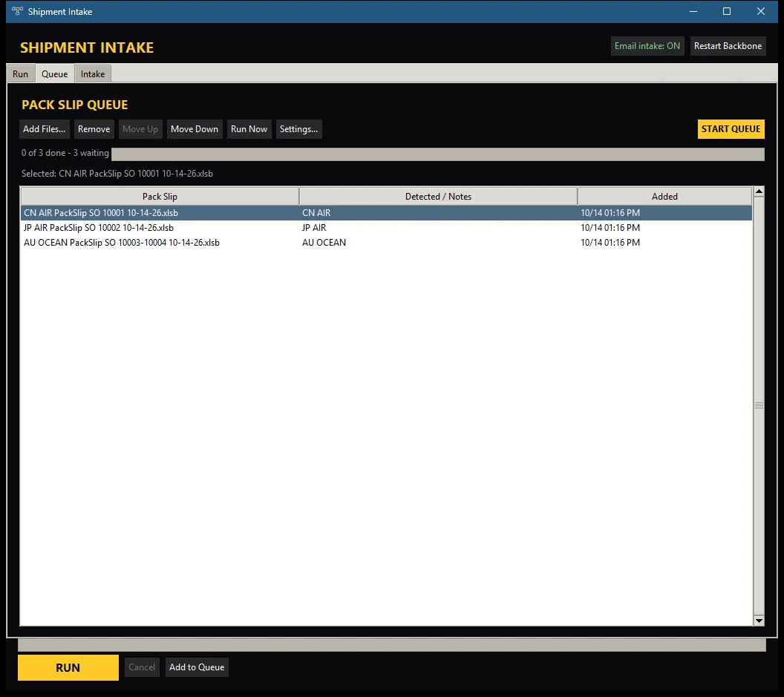Click the list scrollbar down arrow
Viewport: 784px width, 697px height.
(759, 621)
